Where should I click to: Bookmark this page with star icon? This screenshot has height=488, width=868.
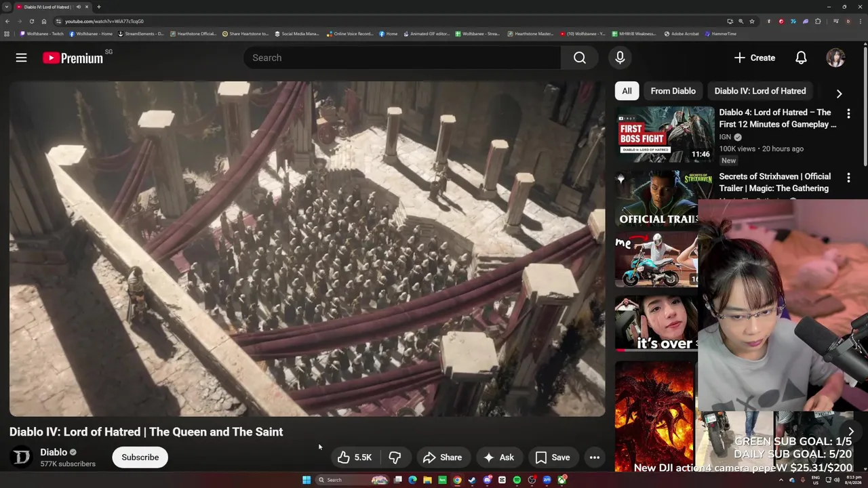coord(752,21)
